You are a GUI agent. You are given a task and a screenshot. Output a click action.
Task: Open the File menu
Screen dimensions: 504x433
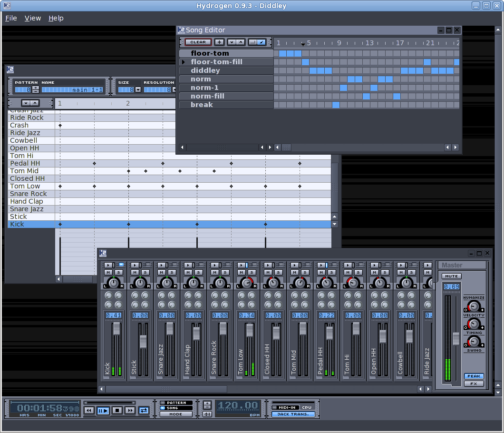11,18
